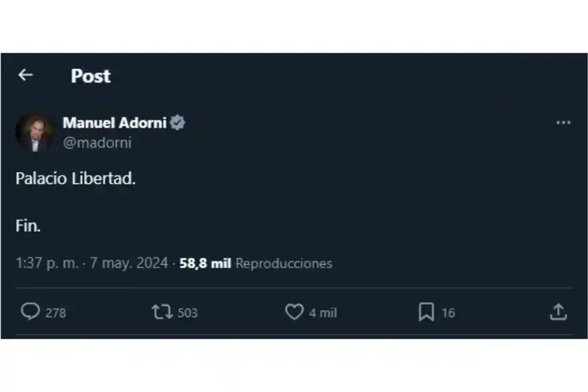Click the 'Fin.' text line

point(28,226)
